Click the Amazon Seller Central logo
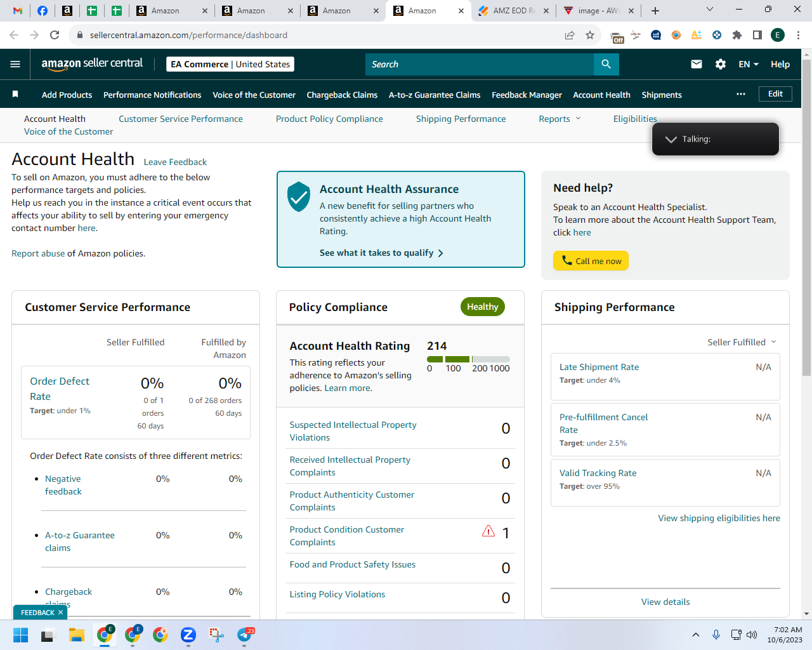The height and width of the screenshot is (650, 812). pos(92,63)
